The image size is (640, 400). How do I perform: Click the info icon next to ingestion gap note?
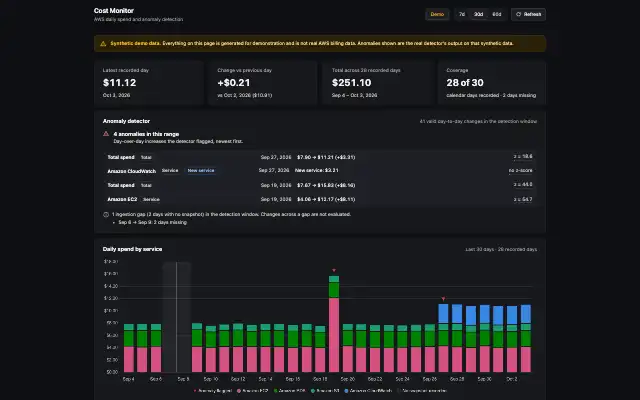(106, 214)
